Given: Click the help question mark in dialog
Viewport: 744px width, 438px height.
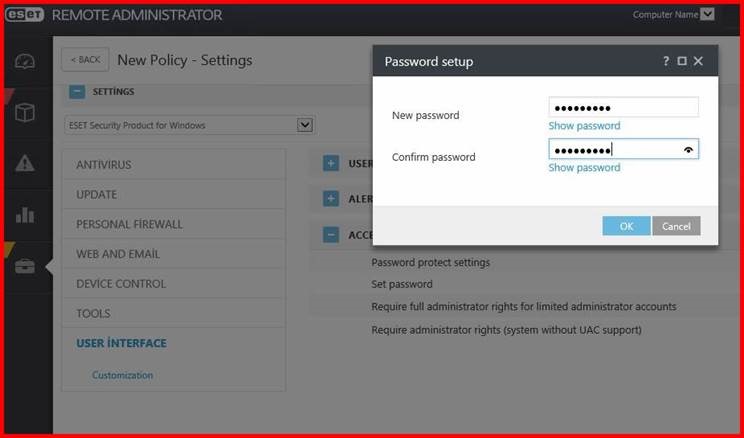Looking at the screenshot, I should click(666, 61).
